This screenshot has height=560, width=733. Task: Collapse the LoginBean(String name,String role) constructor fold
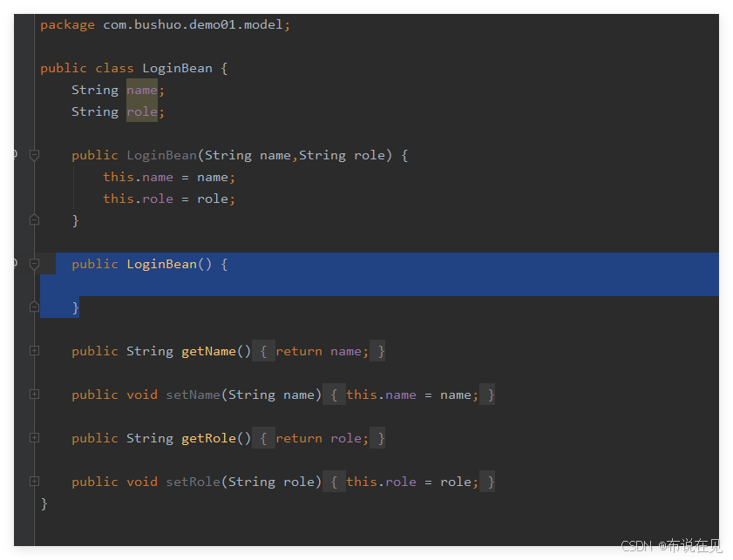pos(34,155)
